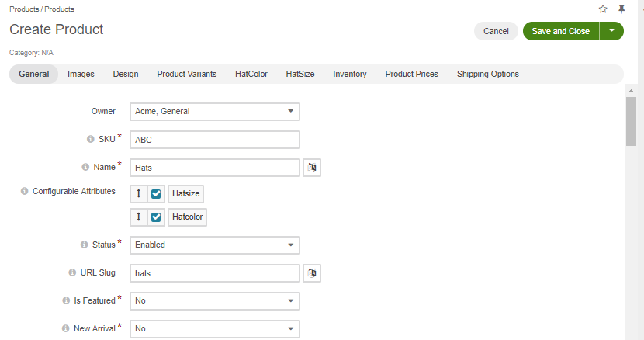Open the Owner dropdown

(x=214, y=112)
